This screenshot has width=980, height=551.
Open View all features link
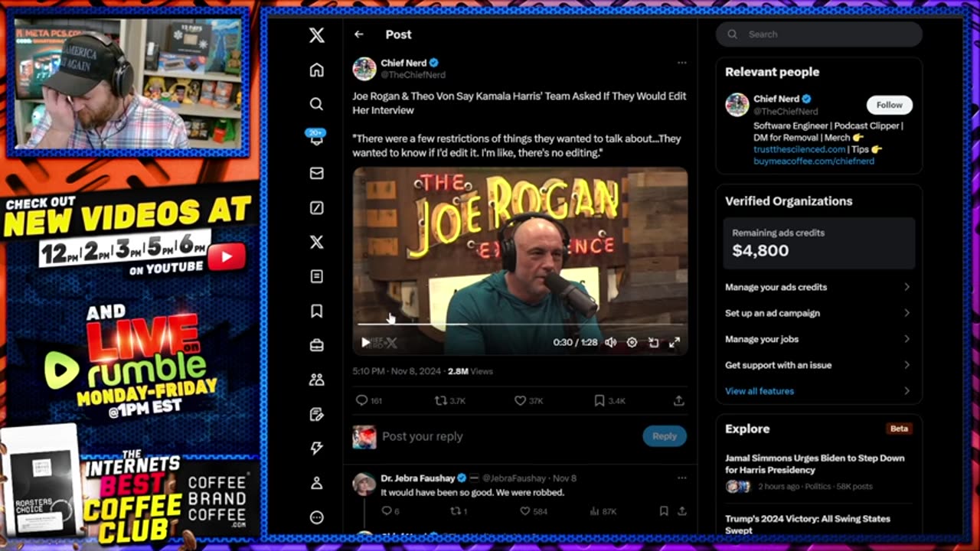coord(759,391)
